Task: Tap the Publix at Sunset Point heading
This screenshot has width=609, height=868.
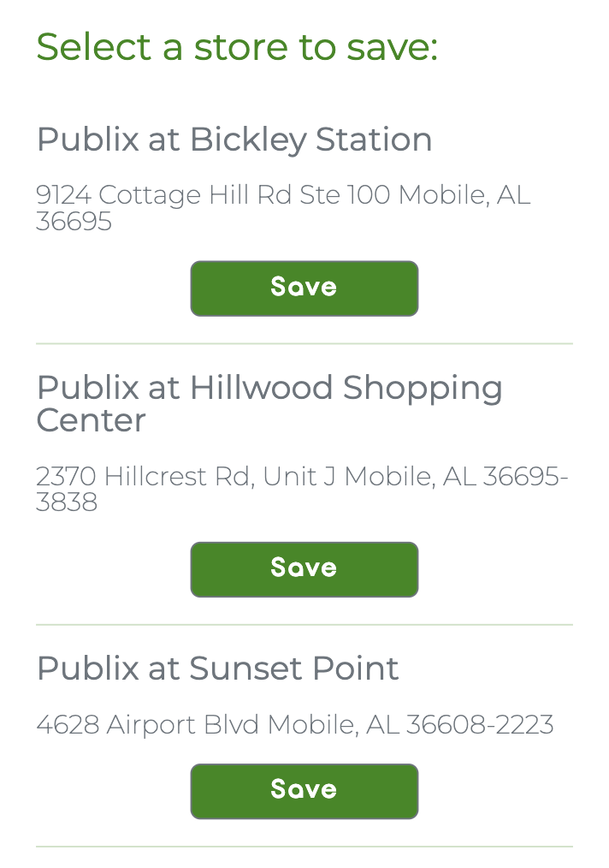Action: [217, 669]
